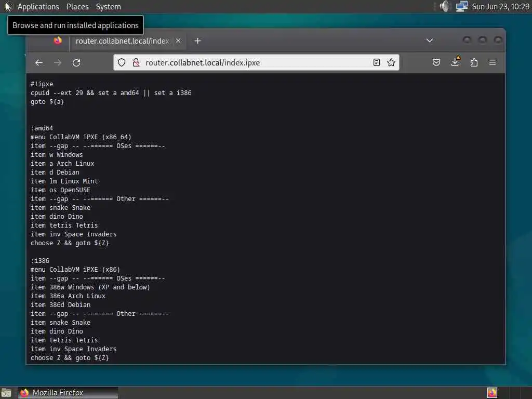The width and height of the screenshot is (532, 399).
Task: Click Mozilla Firefox taskbar button
Action: point(68,393)
